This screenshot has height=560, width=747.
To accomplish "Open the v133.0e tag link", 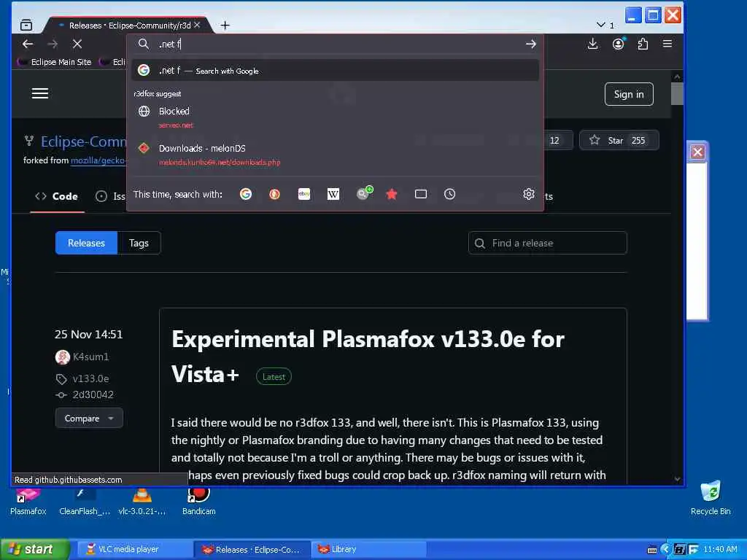I will (90, 378).
